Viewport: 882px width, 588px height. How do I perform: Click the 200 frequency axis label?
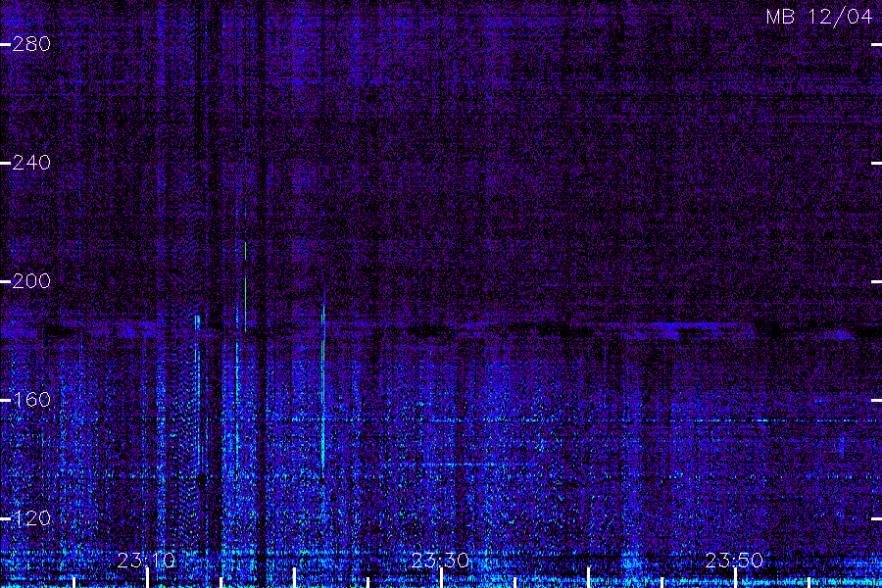coord(31,281)
